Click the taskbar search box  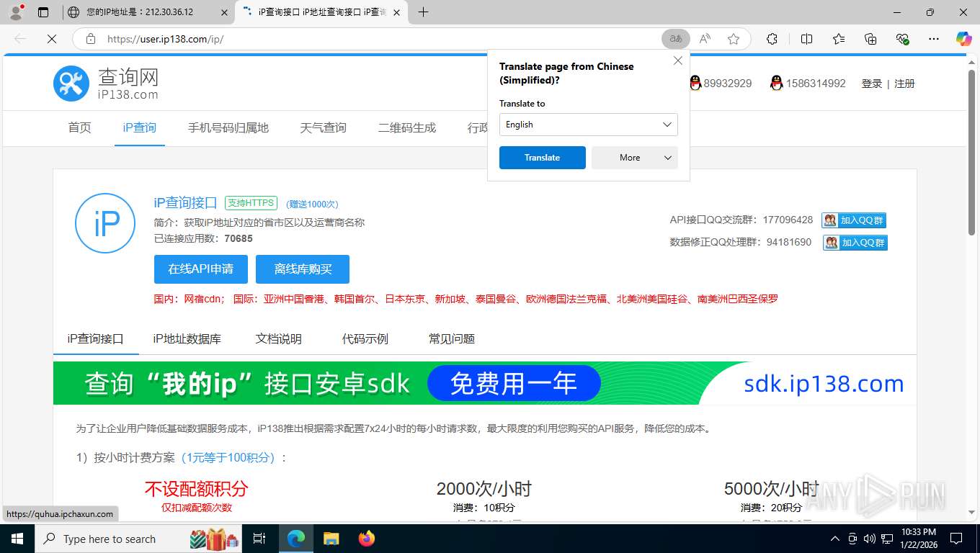pyautogui.click(x=140, y=539)
